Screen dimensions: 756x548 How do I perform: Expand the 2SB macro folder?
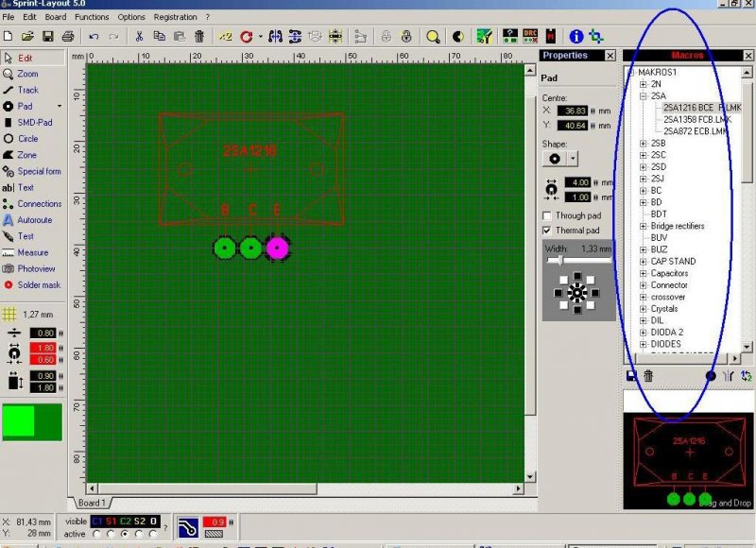(x=643, y=144)
